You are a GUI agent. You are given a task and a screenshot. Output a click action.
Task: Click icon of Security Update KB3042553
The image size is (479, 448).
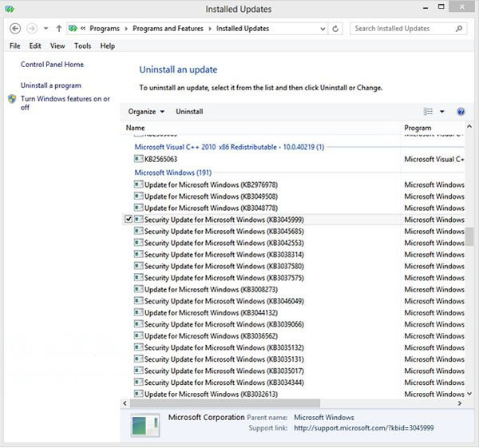click(x=139, y=242)
